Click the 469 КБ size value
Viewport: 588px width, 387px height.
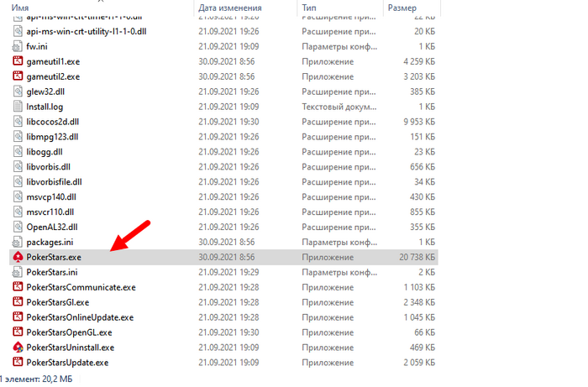(x=423, y=348)
